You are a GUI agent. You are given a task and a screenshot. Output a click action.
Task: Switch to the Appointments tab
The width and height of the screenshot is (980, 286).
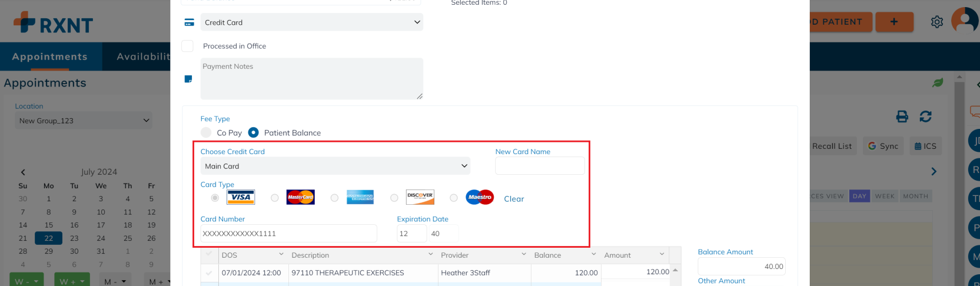50,56
